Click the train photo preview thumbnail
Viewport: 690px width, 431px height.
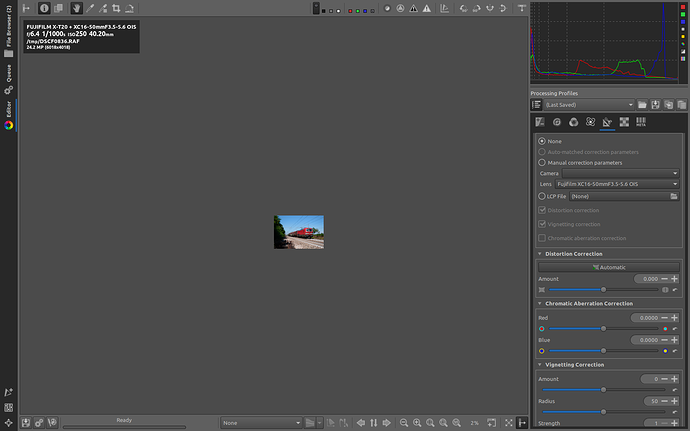click(299, 232)
